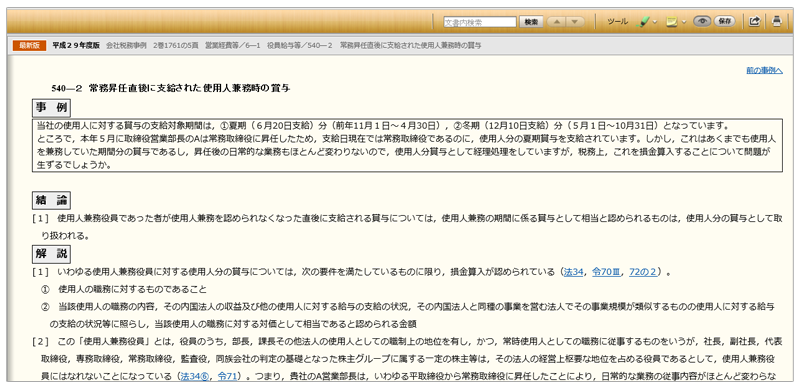Click the share/export icon

[754, 21]
